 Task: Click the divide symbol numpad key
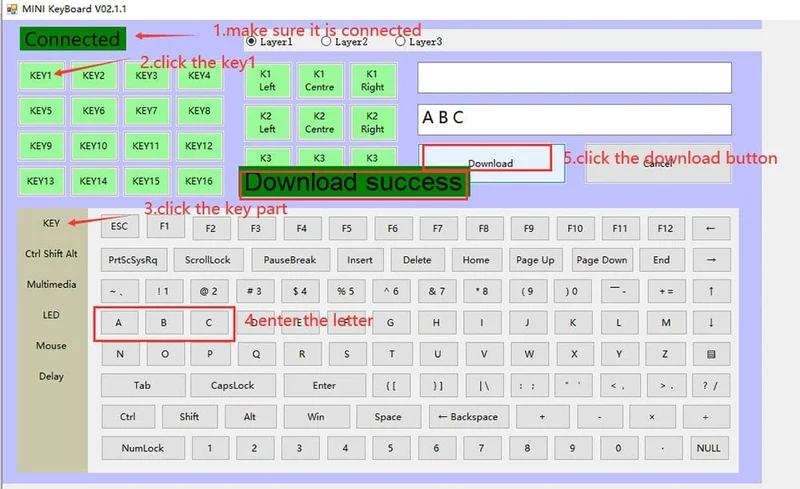(x=706, y=417)
